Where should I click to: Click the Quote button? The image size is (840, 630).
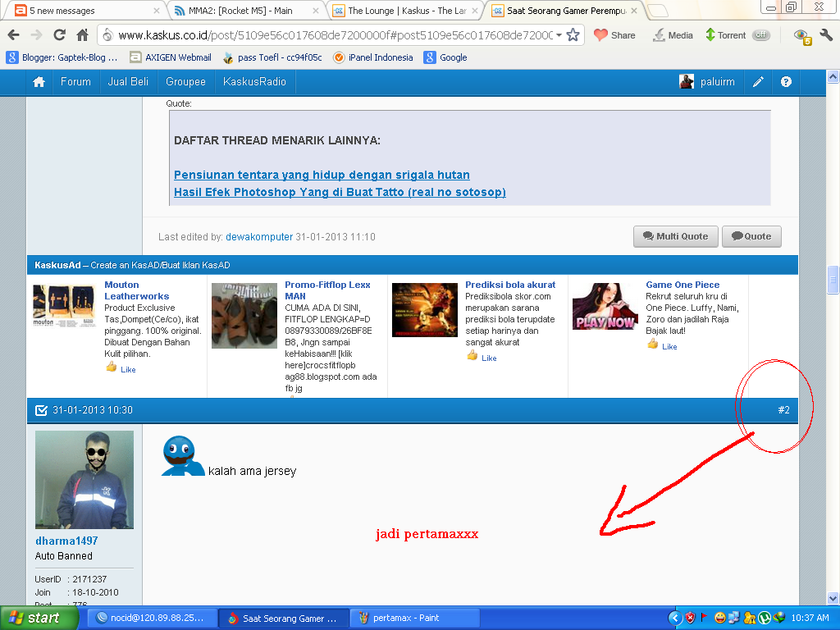click(x=751, y=236)
